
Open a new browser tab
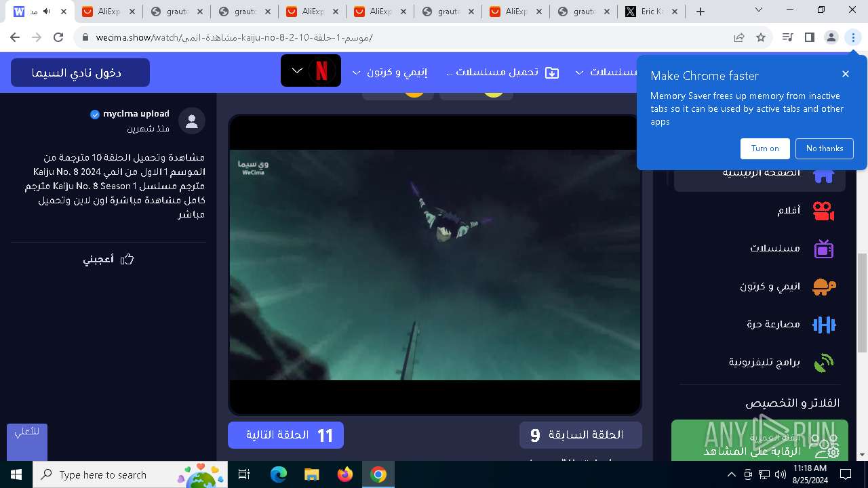701,12
